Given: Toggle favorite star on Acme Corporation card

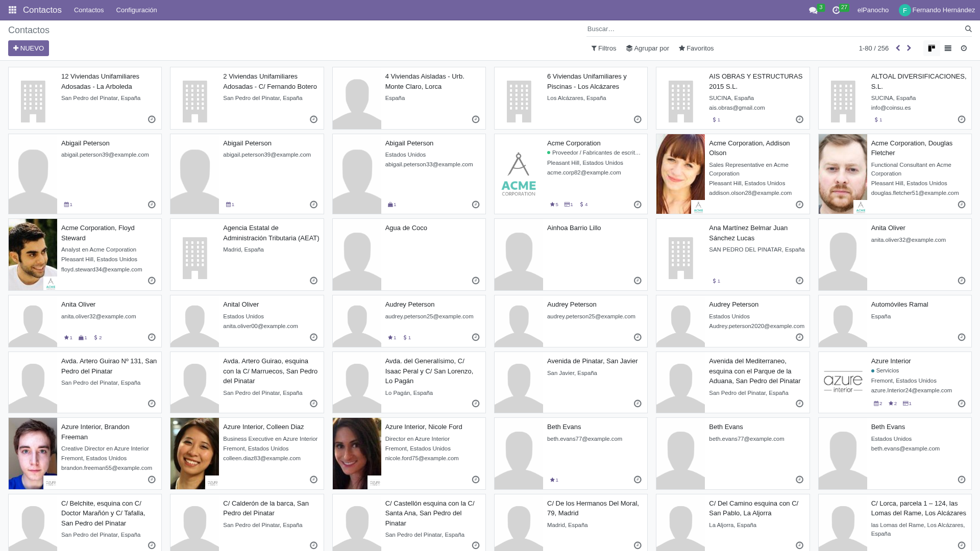Looking at the screenshot, I should [553, 204].
